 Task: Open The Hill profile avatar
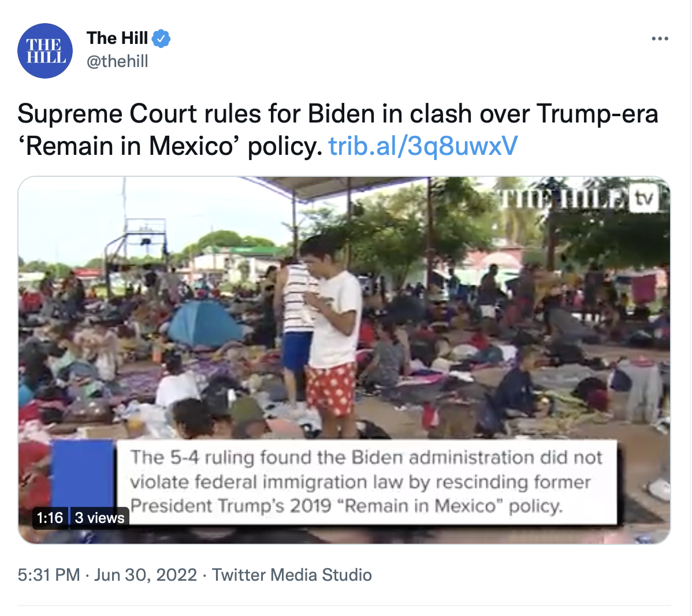pyautogui.click(x=45, y=51)
